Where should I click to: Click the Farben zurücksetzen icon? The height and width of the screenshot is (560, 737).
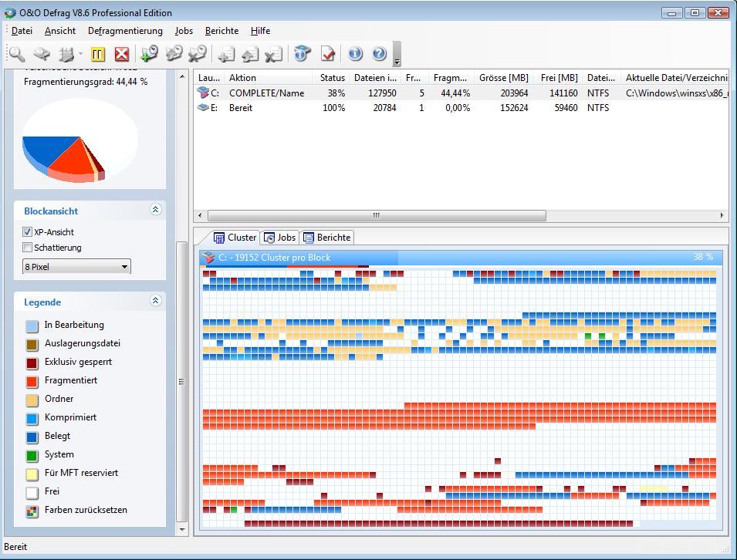click(32, 511)
